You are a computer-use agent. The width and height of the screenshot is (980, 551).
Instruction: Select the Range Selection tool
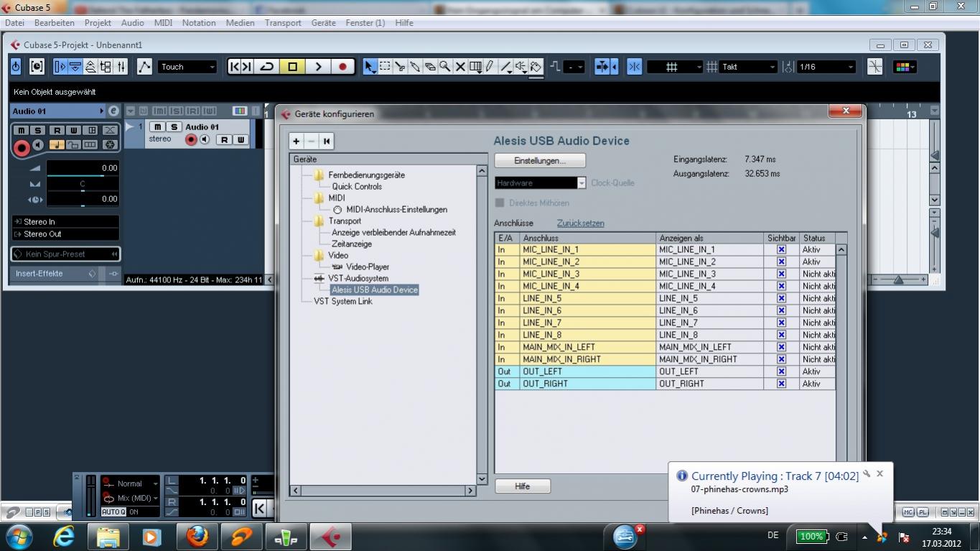385,67
